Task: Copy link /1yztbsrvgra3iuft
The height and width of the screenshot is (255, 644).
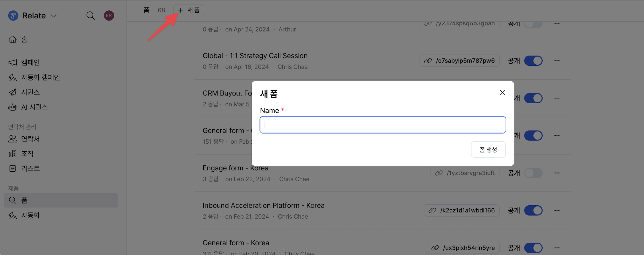Action: (465, 173)
